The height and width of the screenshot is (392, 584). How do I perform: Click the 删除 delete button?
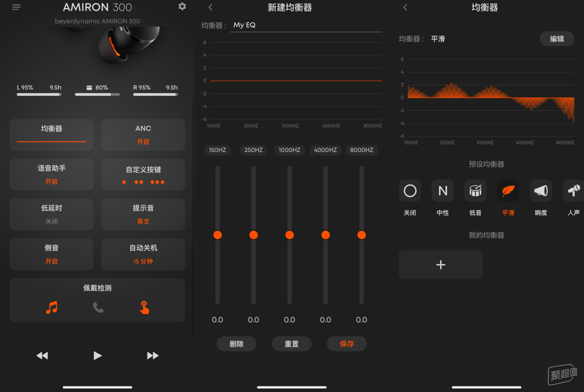tap(236, 344)
